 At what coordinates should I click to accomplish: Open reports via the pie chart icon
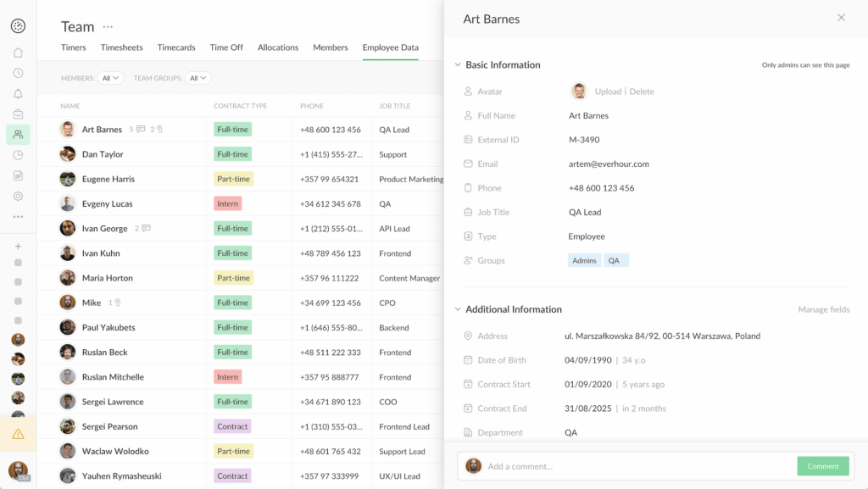pos(17,155)
